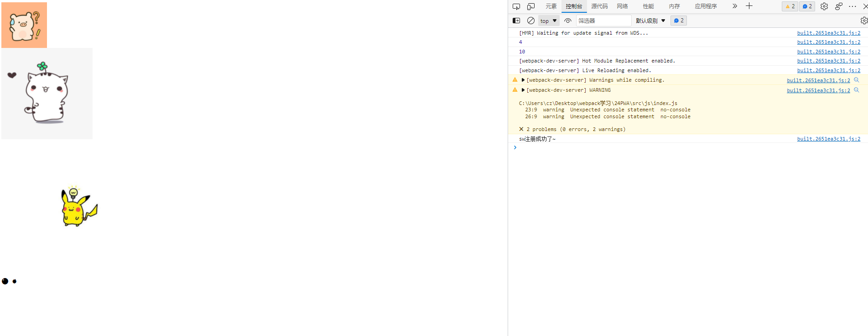
Task: Add a new tool with plus icon
Action: (749, 6)
